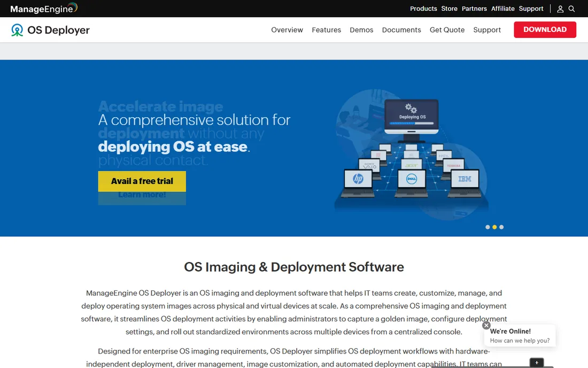The image size is (588, 368).
Task: Select the first carousel dot
Action: [x=488, y=227]
